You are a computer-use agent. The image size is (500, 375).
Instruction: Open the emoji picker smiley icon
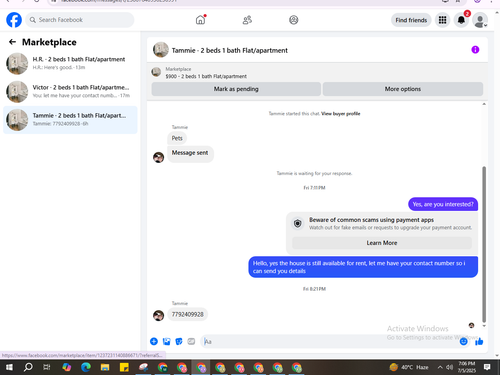pos(463,341)
